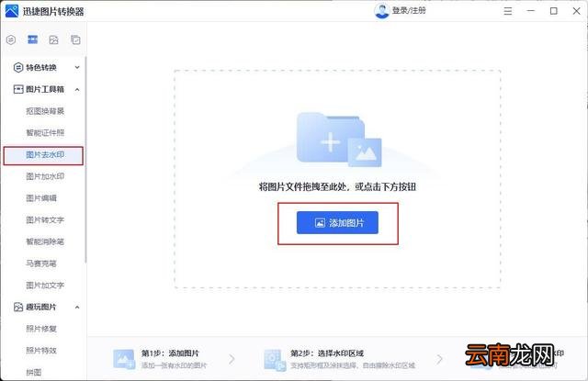Screen dimensions: 588x381
Task: Open 拼图 tool
Action: 34,372
